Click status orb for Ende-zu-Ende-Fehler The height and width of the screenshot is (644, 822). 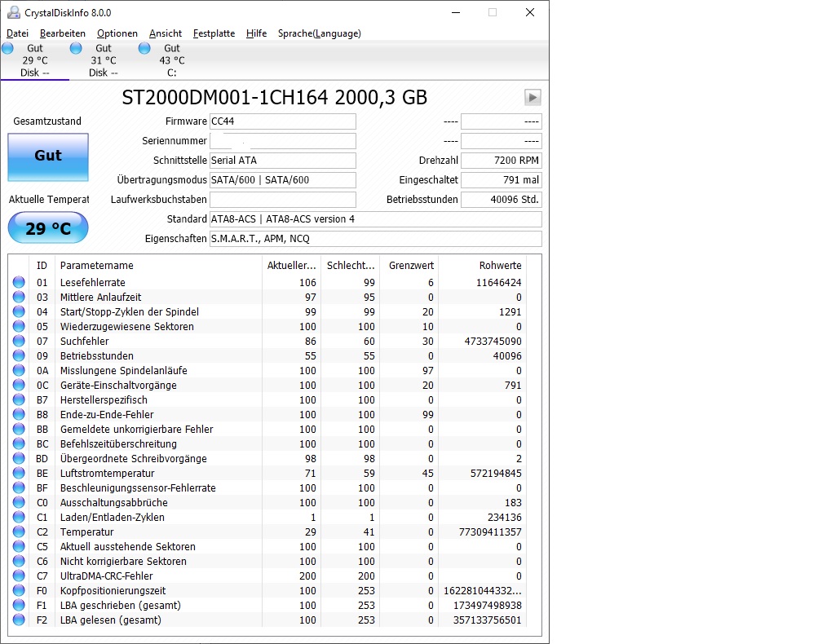(x=19, y=414)
